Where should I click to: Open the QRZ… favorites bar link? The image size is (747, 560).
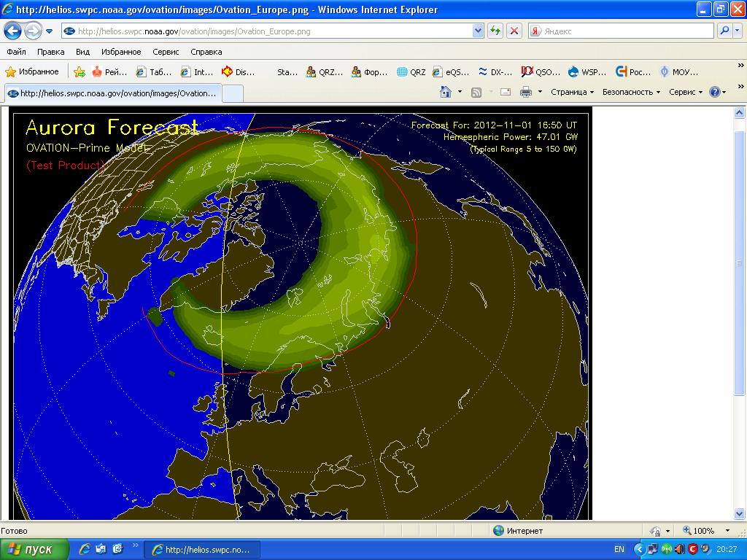click(325, 72)
